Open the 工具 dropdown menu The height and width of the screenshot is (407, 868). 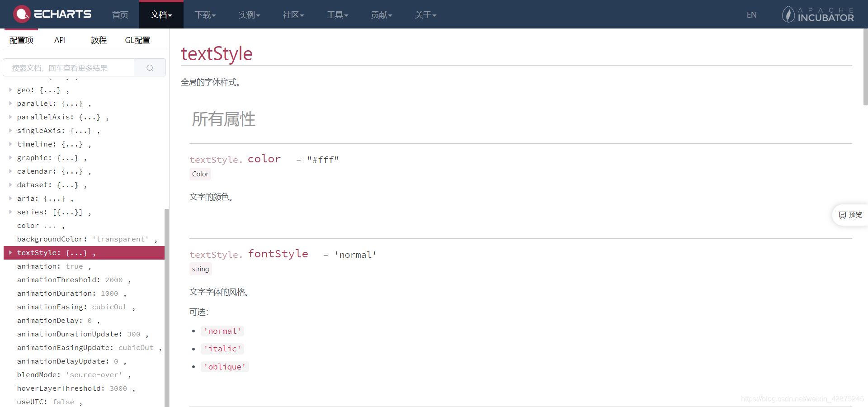click(338, 15)
